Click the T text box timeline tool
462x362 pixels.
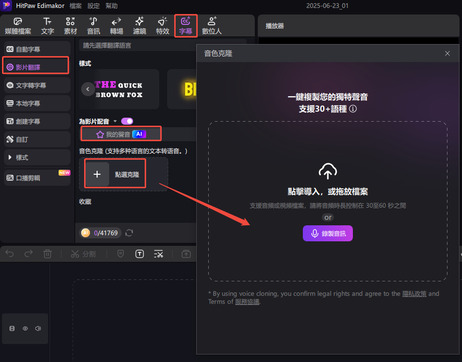coord(140,254)
